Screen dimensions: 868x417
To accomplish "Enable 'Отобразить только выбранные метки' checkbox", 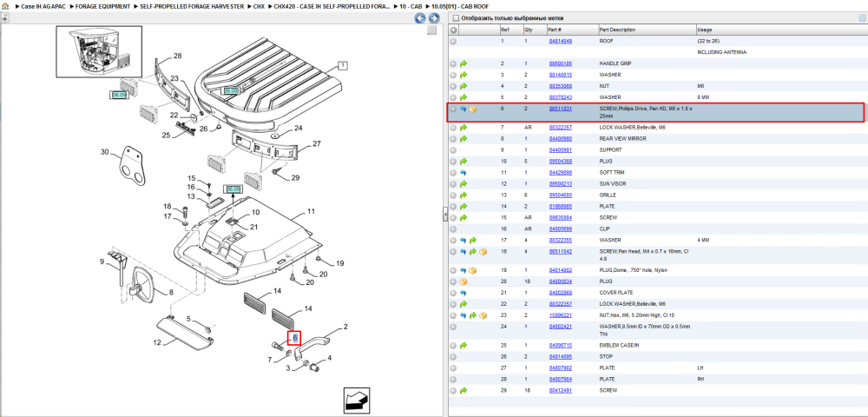I will (x=456, y=18).
